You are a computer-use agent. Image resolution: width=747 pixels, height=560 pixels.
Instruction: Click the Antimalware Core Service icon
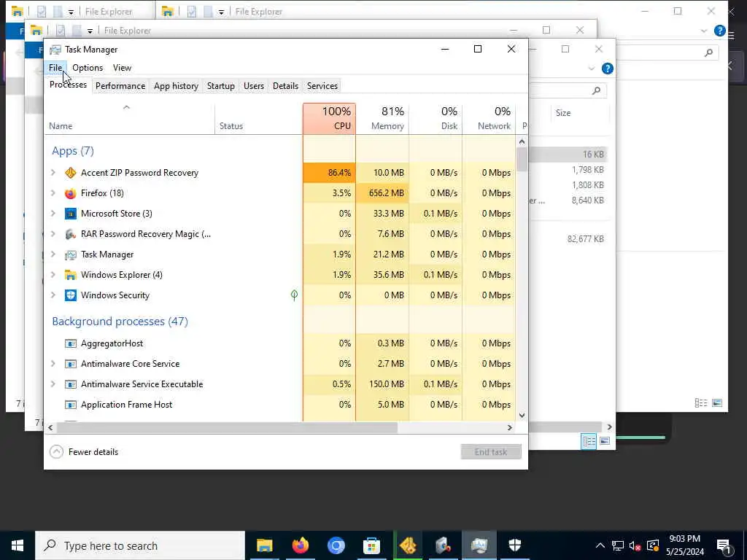click(x=71, y=365)
